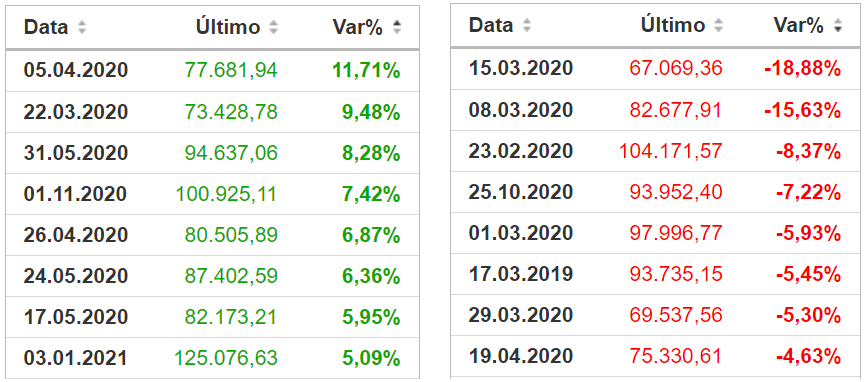Click the -4,63% red percentage
Viewport: 866px width, 382px height.
point(808,356)
